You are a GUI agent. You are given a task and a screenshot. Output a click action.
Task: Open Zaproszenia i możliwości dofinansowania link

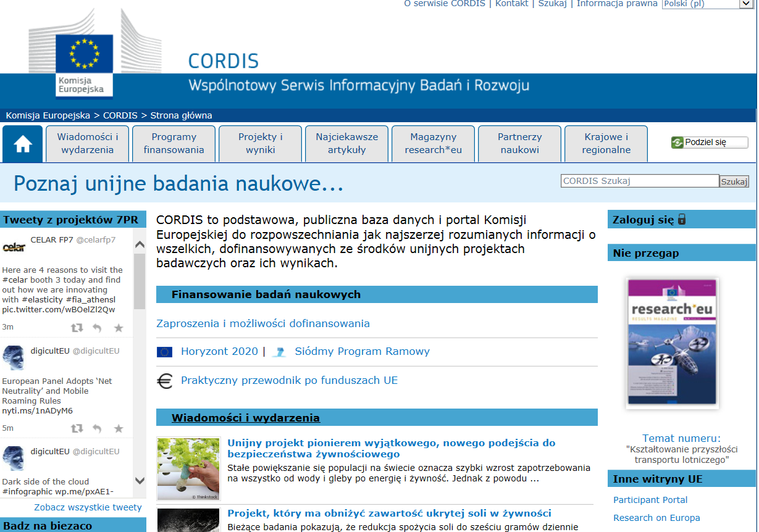click(x=263, y=323)
